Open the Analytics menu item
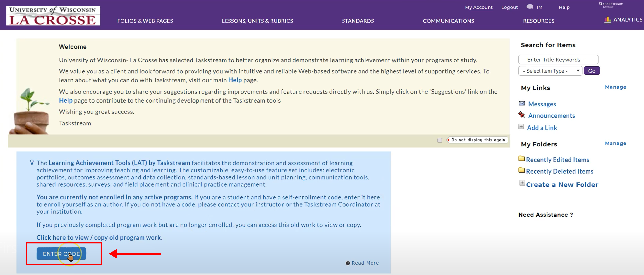 [x=627, y=20]
